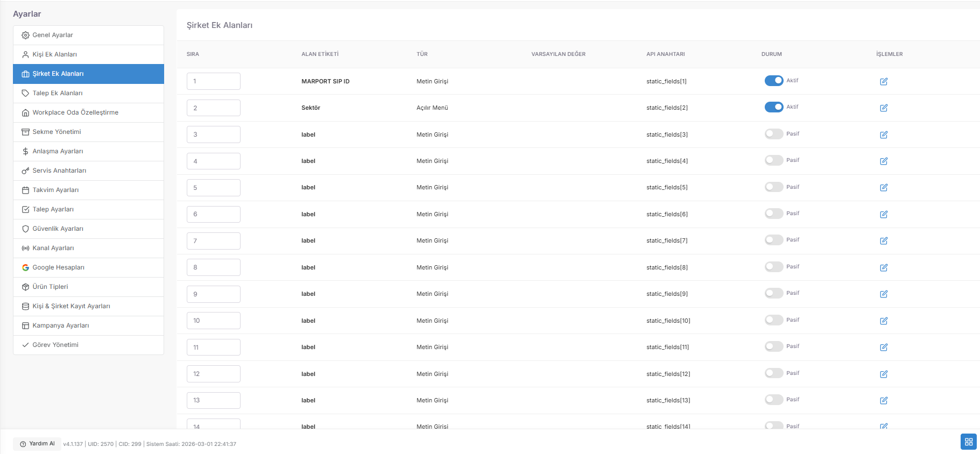Edit the static_fields[10] row
980x454 pixels.
coord(884,321)
